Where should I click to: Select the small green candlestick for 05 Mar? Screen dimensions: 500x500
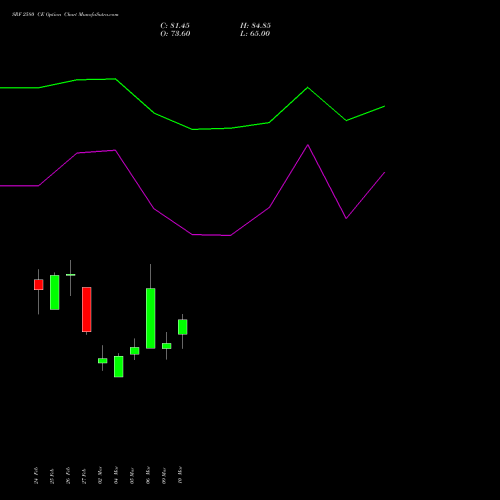pos(135,351)
